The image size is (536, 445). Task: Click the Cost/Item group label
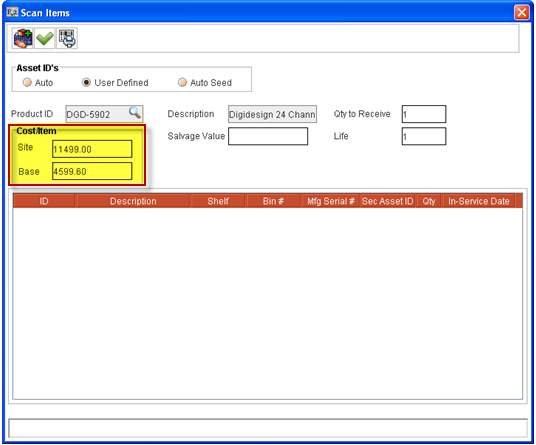tap(36, 131)
